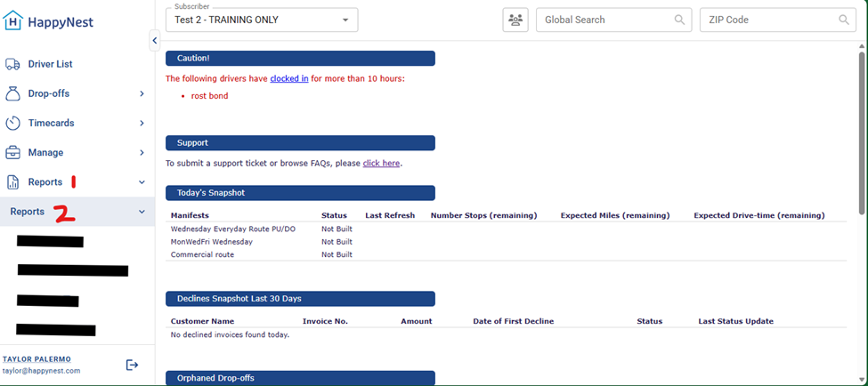This screenshot has width=868, height=386.
Task: Click the Drop-offs bag icon
Action: 13,93
